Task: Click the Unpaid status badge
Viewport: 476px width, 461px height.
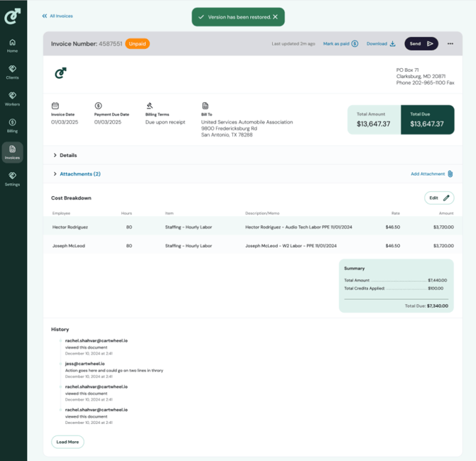Action: click(136, 44)
